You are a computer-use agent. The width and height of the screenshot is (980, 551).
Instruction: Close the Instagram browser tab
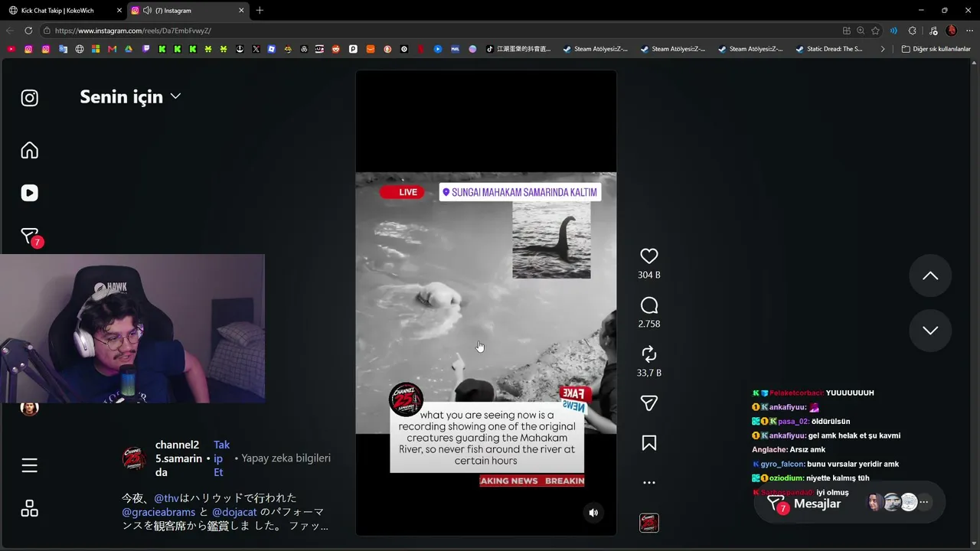241,11
